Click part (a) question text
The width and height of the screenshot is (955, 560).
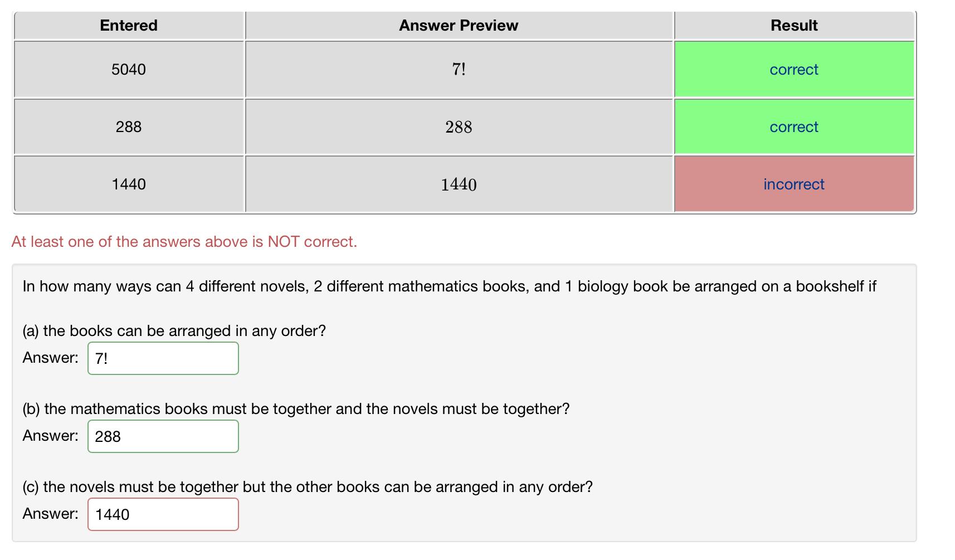click(x=174, y=330)
